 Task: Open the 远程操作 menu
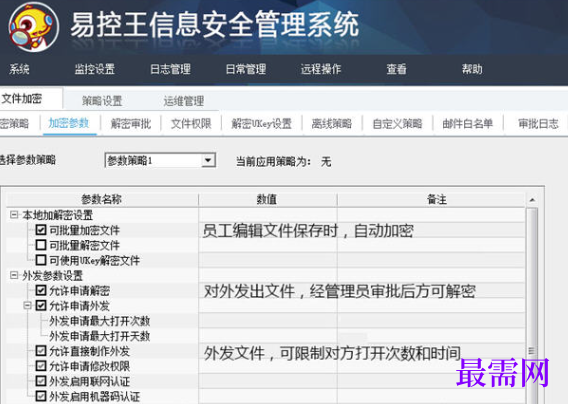[x=321, y=69]
